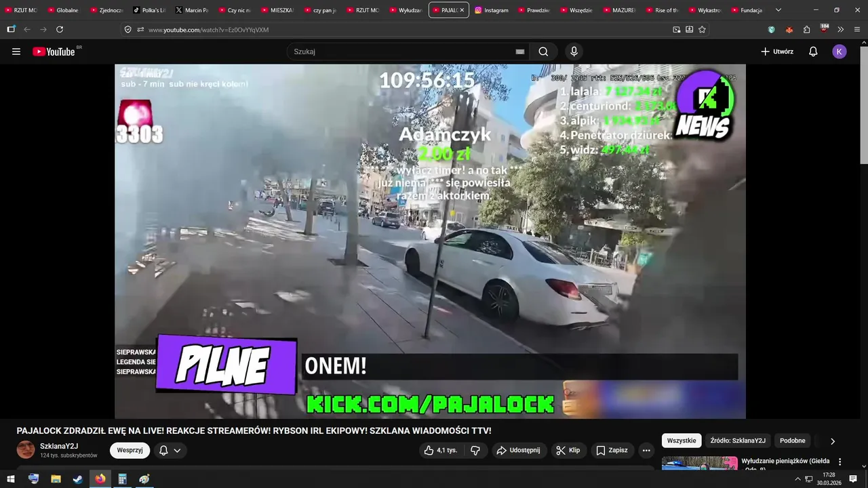Open Wyłudzanie pieniążków suggested video thumbnail

(x=699, y=464)
